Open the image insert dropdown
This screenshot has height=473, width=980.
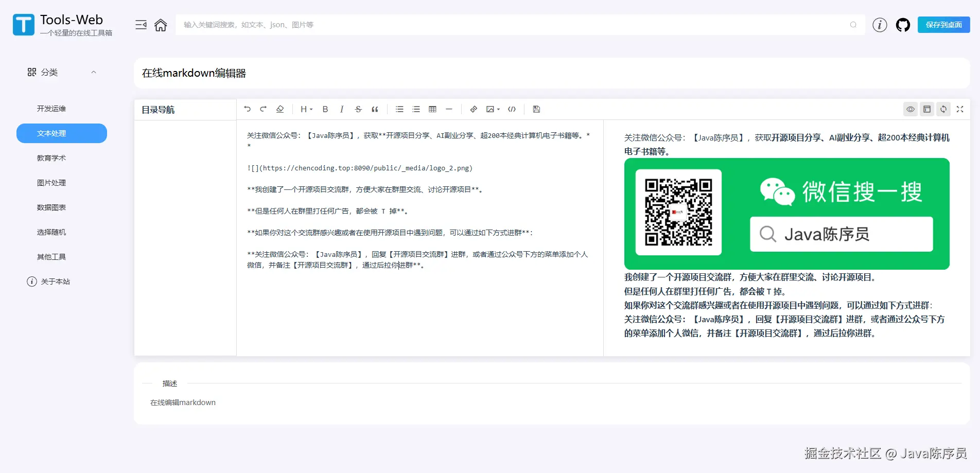pyautogui.click(x=493, y=109)
